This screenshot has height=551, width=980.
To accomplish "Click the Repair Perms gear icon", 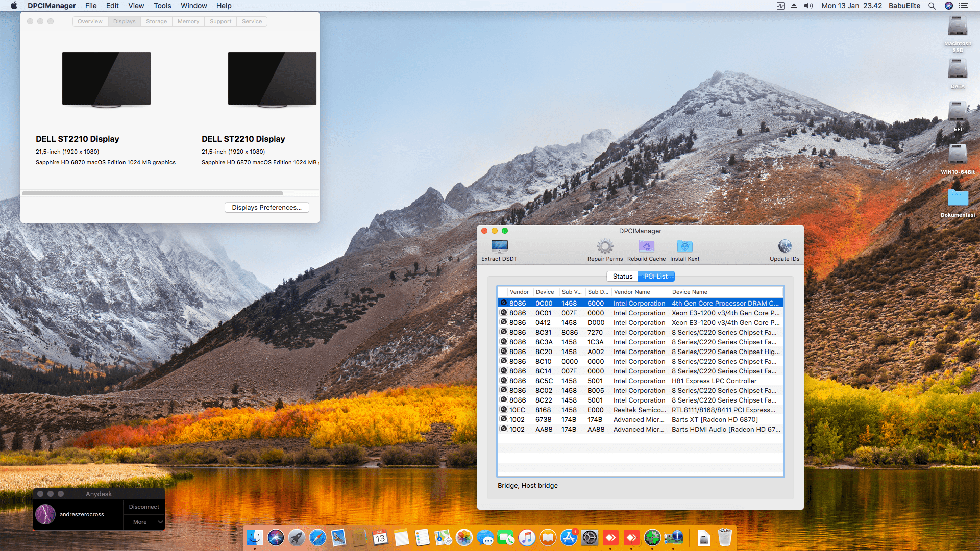I will coord(605,247).
